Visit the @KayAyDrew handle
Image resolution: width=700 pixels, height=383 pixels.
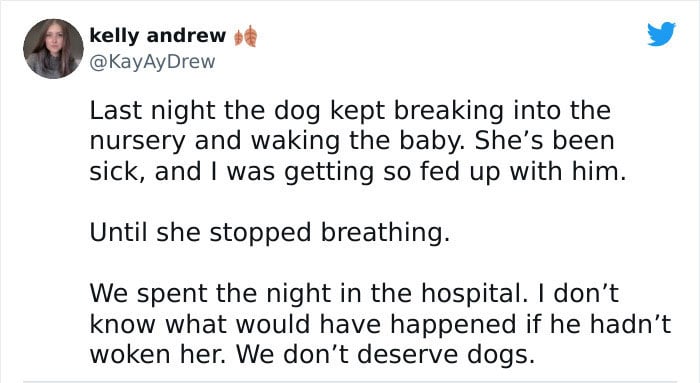(152, 62)
